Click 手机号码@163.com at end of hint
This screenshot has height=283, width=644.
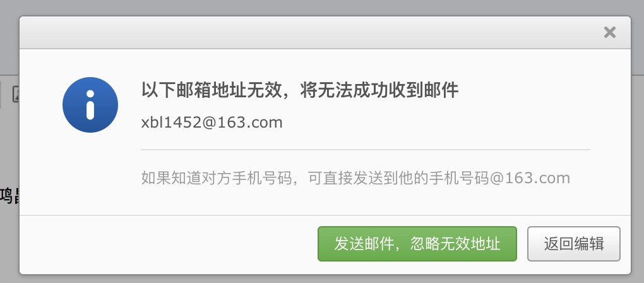coord(500,178)
